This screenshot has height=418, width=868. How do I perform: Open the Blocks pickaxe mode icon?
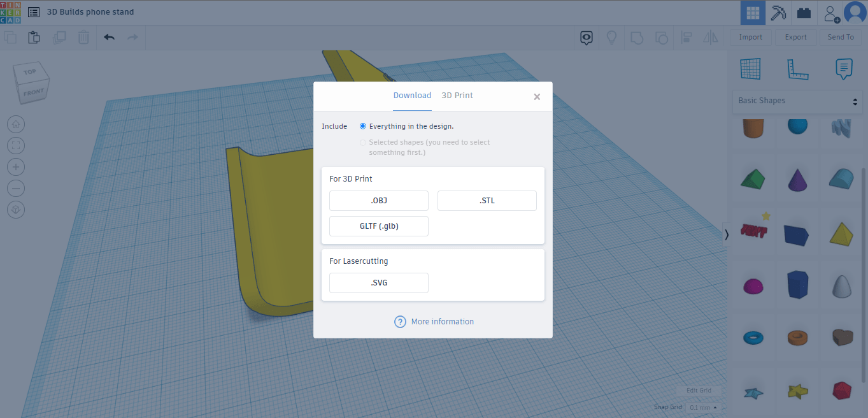[x=778, y=13]
